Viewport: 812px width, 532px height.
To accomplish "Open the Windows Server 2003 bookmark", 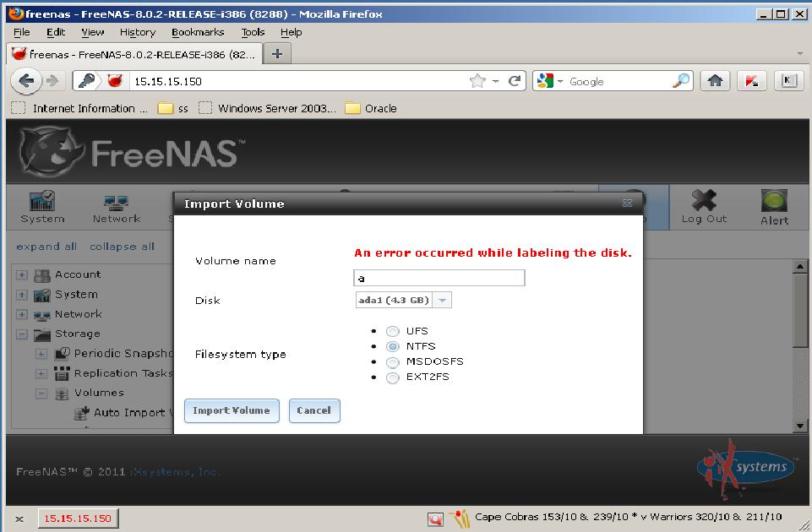I will click(x=268, y=108).
